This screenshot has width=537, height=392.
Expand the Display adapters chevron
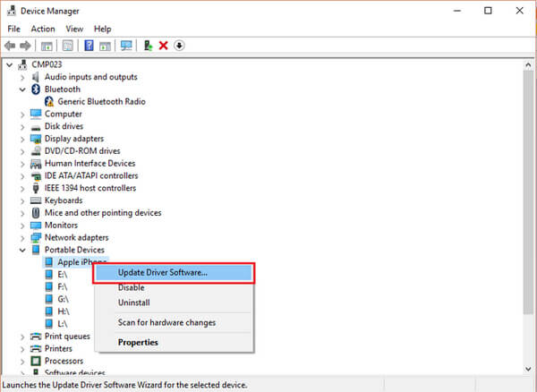point(22,139)
